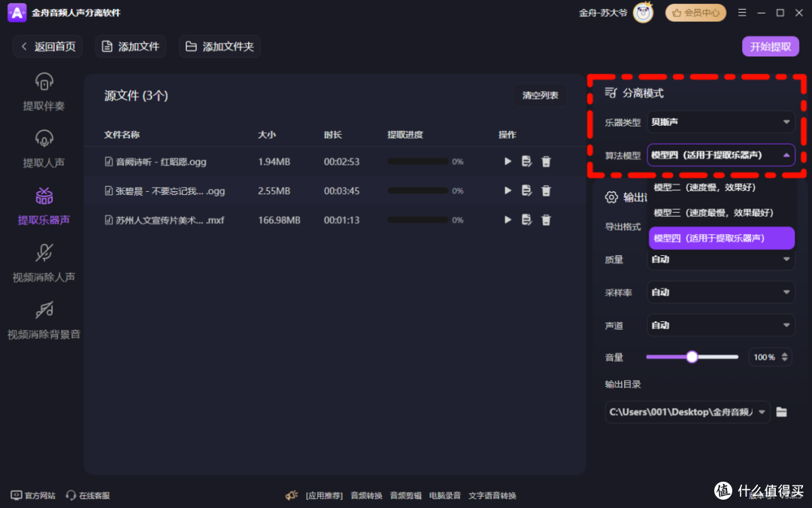The image size is (812, 508).
Task: Open 视频消除人声 sidebar mode
Action: tap(44, 263)
